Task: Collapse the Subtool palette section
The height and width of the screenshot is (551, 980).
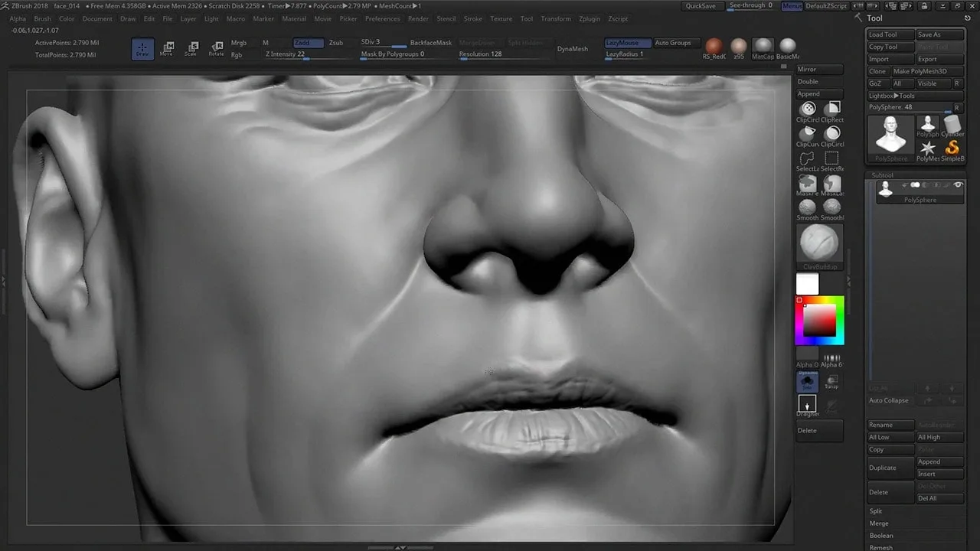Action: pos(882,174)
